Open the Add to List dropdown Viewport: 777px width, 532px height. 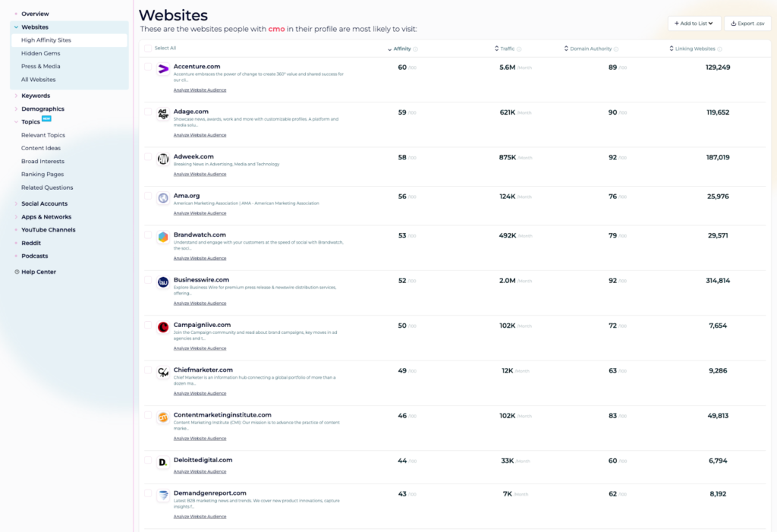click(x=694, y=24)
